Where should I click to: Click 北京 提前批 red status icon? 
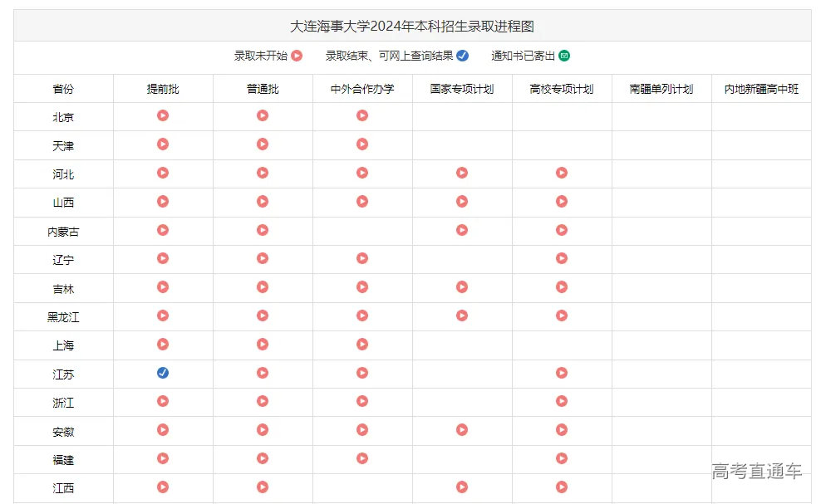pyautogui.click(x=163, y=115)
